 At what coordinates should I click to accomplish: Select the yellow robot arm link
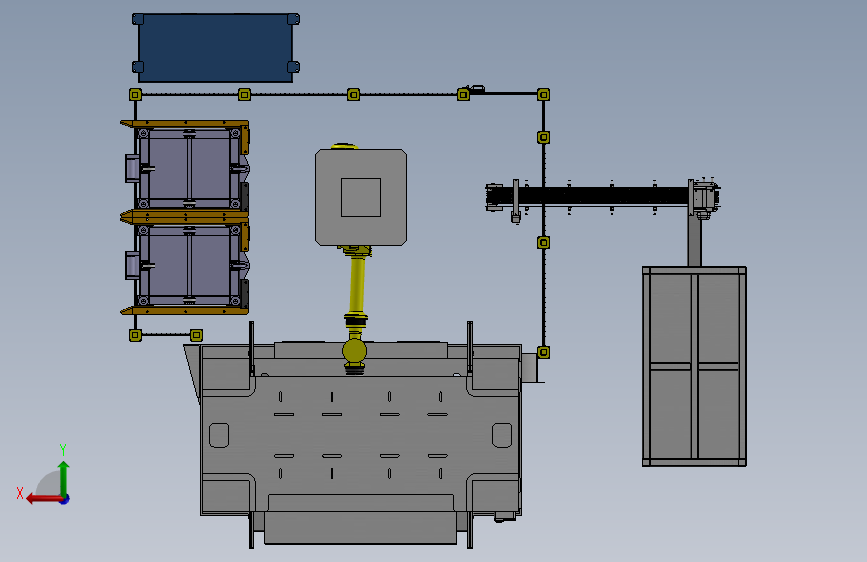[357, 285]
